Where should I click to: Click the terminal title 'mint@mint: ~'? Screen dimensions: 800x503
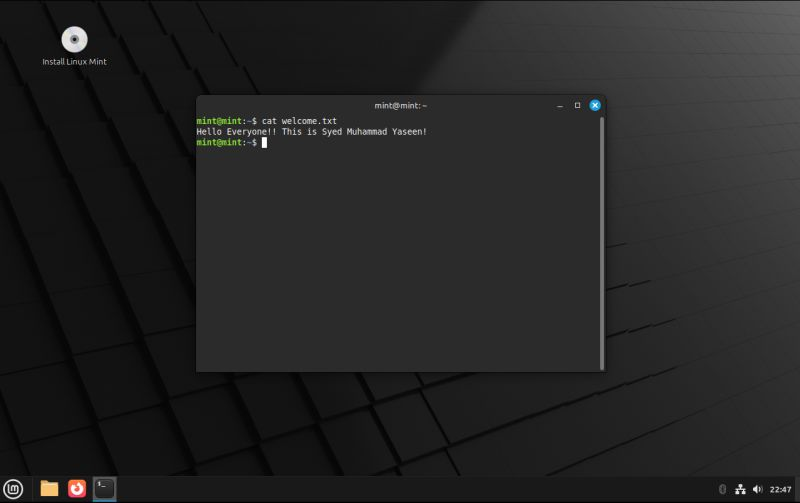tap(401, 106)
